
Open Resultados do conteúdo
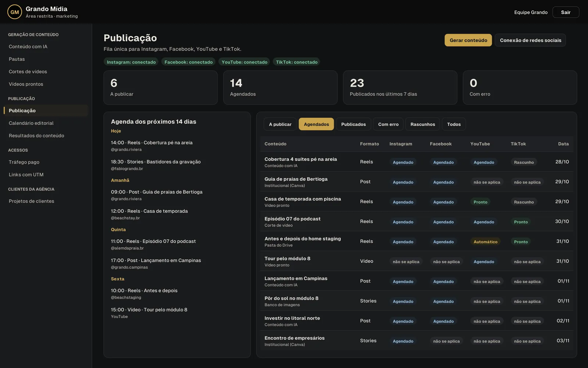(x=46, y=136)
